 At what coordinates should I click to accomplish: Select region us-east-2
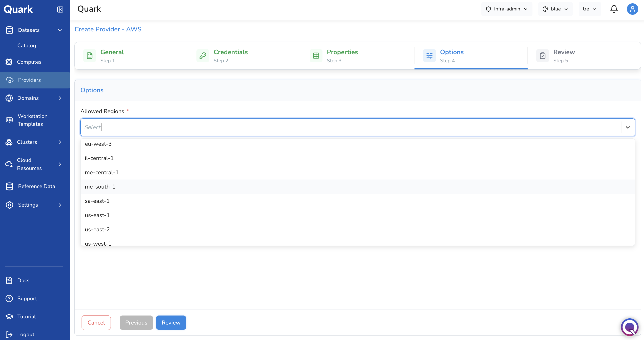point(357,229)
